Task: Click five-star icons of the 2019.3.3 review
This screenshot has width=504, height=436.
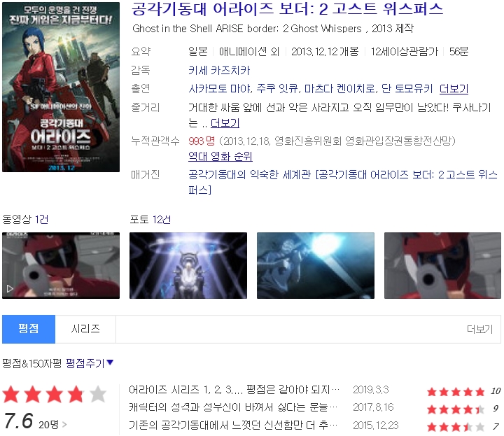Action: [456, 391]
